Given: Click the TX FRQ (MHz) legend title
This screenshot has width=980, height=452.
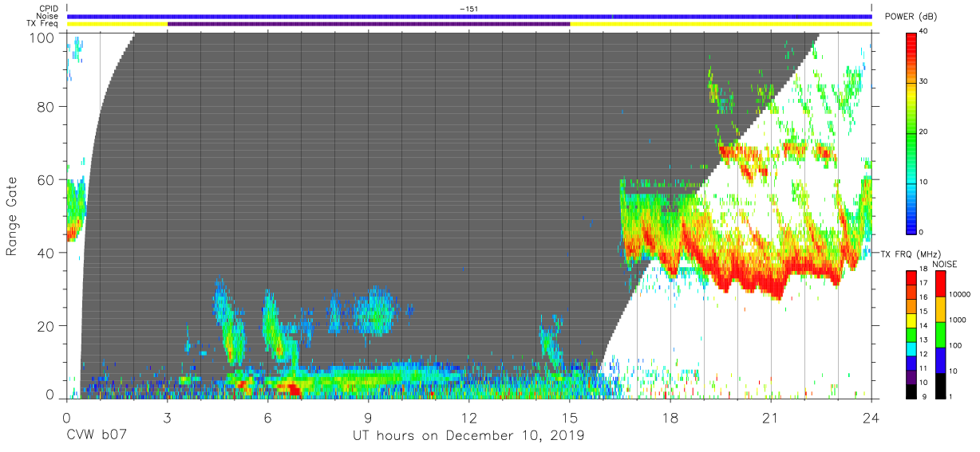Looking at the screenshot, I should (x=911, y=254).
